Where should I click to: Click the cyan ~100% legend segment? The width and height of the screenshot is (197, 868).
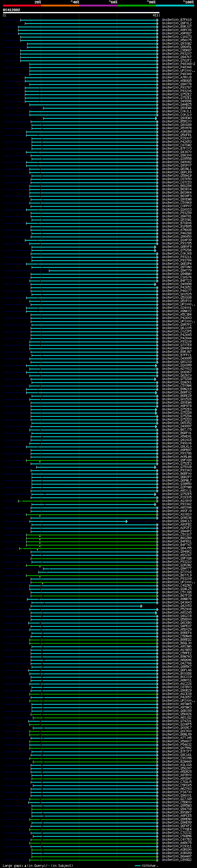175,6
